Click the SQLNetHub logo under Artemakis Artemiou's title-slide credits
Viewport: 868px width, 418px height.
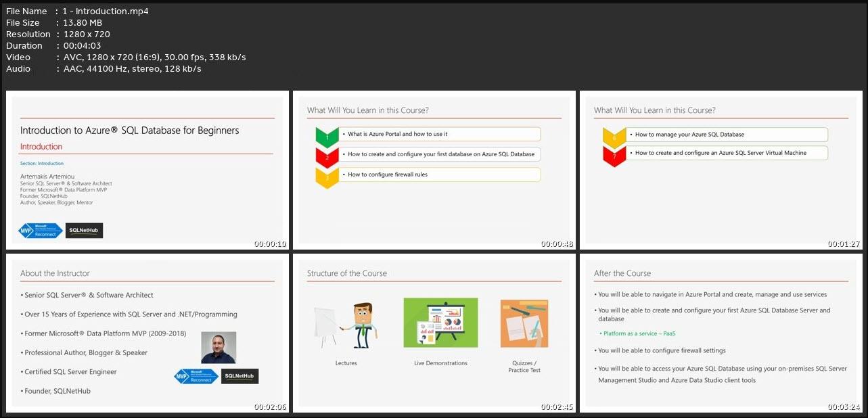click(x=85, y=231)
